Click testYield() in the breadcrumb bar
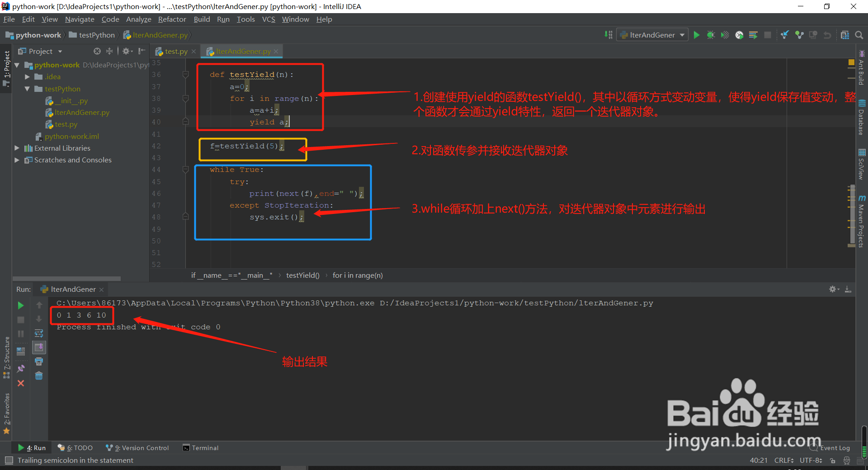Viewport: 868px width, 470px height. pos(302,275)
